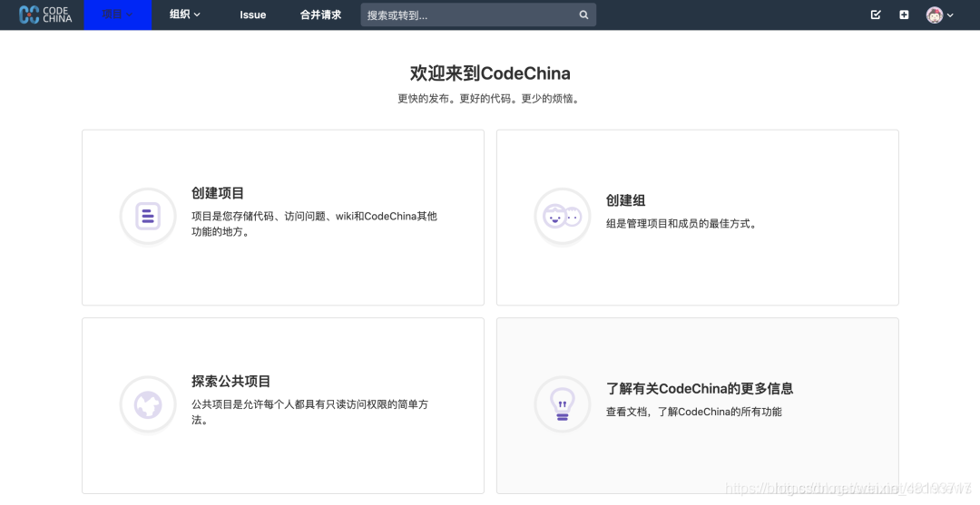The width and height of the screenshot is (980, 505).
Task: Click the text 组是管理项目和成员的最佳方式。
Action: tap(683, 223)
